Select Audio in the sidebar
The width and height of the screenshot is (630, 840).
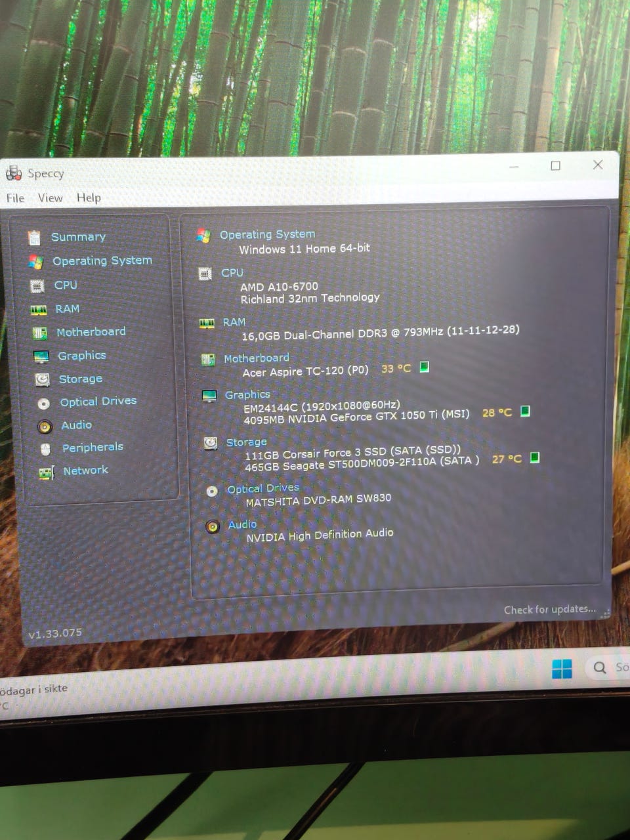(x=77, y=425)
